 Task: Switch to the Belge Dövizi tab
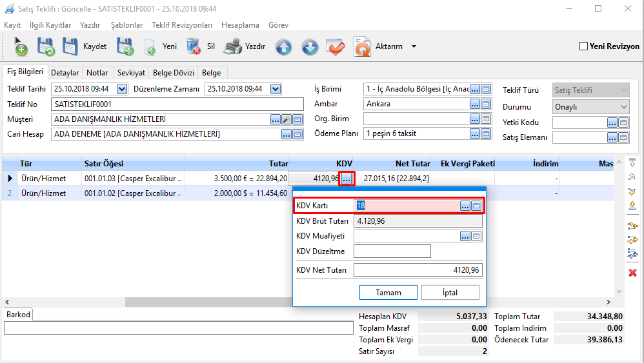point(174,73)
